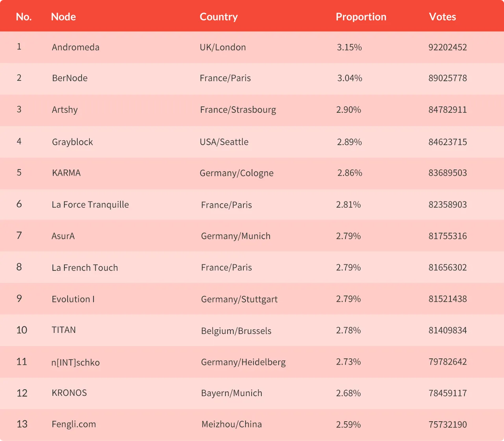Select the Fengli.com node name
The image size is (504, 441).
[74, 424]
